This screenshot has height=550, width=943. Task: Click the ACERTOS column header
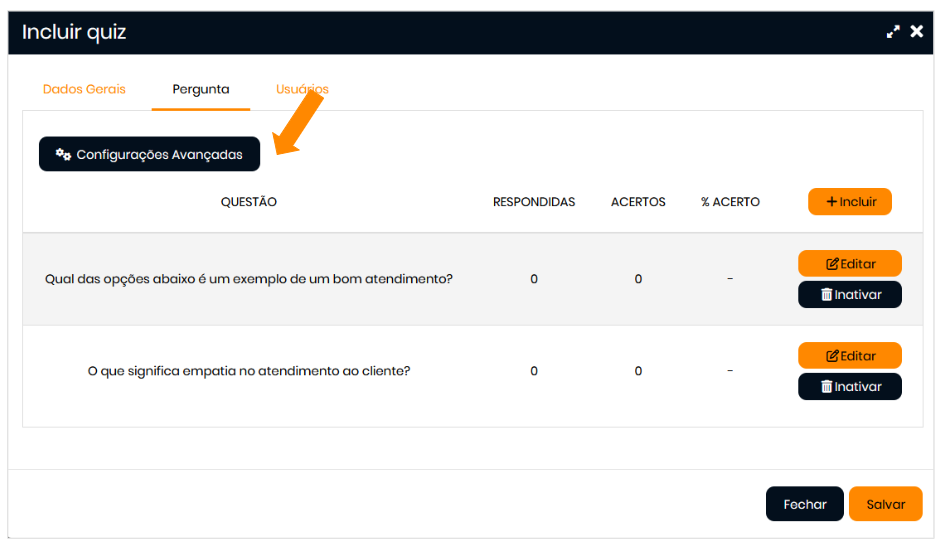[638, 202]
